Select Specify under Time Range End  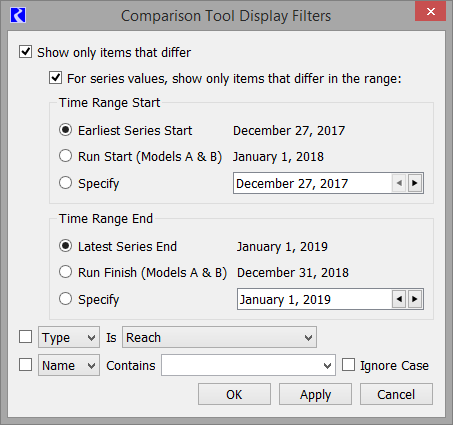(x=65, y=299)
